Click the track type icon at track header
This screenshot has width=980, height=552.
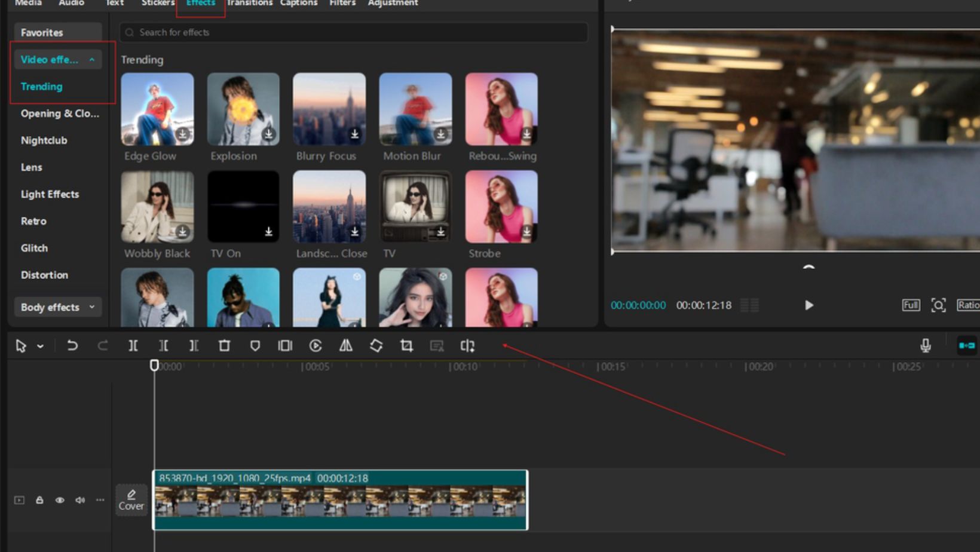19,500
